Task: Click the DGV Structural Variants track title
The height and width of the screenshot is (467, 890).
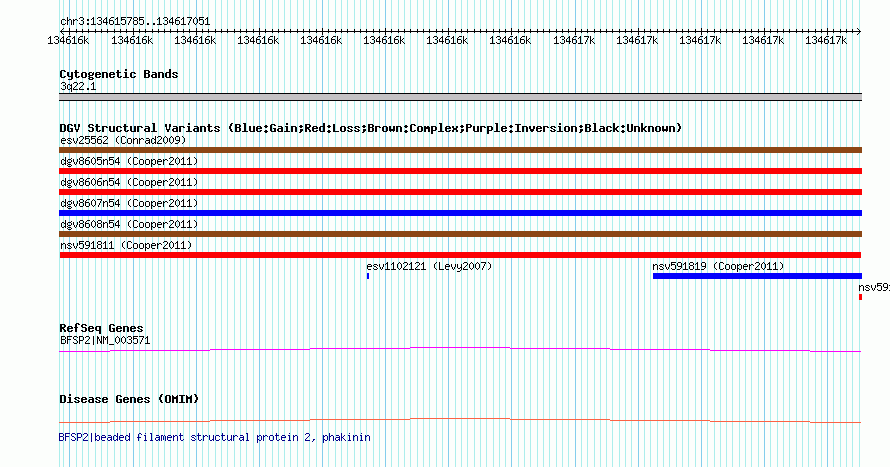Action: pyautogui.click(x=371, y=128)
